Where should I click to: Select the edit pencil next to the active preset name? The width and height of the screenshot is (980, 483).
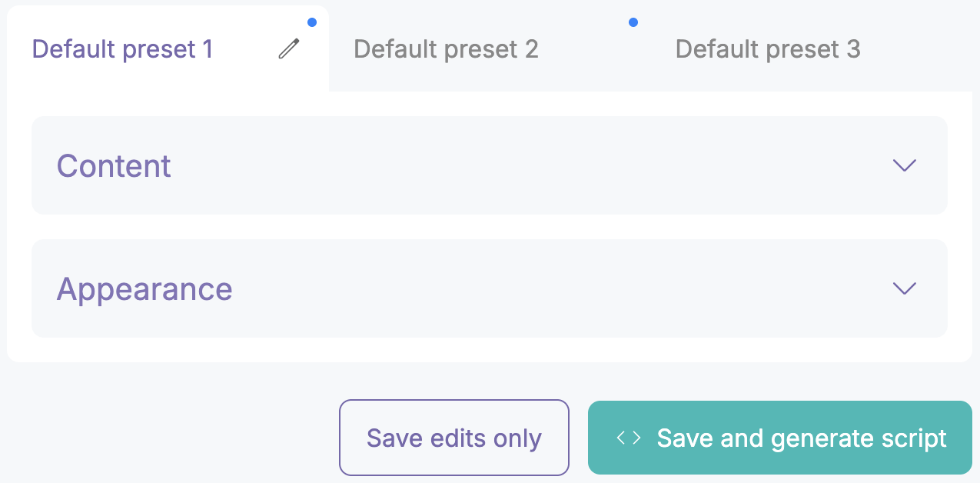point(288,49)
